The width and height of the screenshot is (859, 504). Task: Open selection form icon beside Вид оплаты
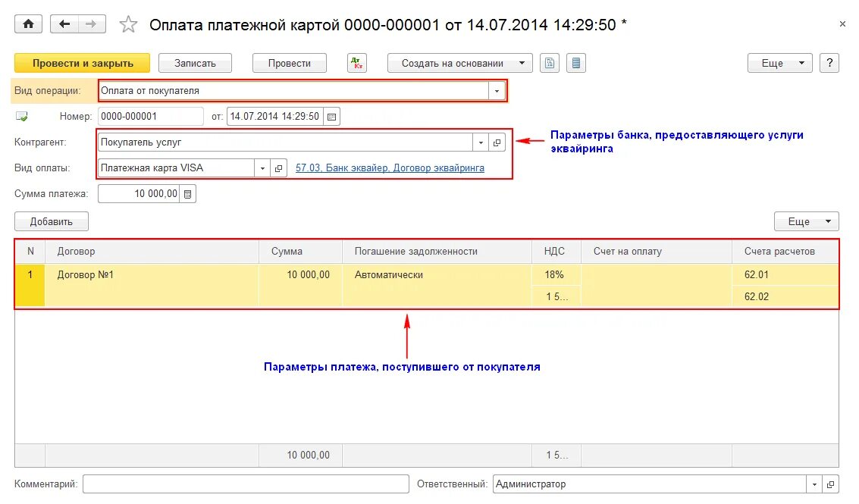point(277,167)
